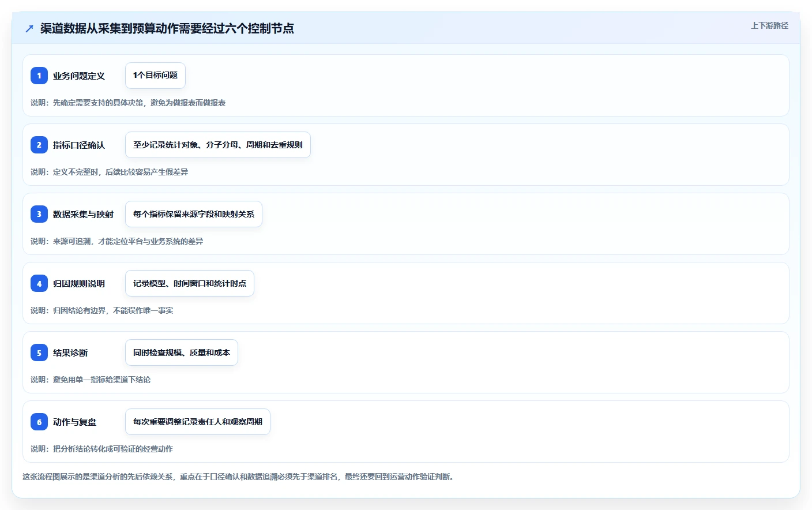Image resolution: width=812 pixels, height=510 pixels.
Task: Click the step 2 number badge
Action: tap(39, 145)
